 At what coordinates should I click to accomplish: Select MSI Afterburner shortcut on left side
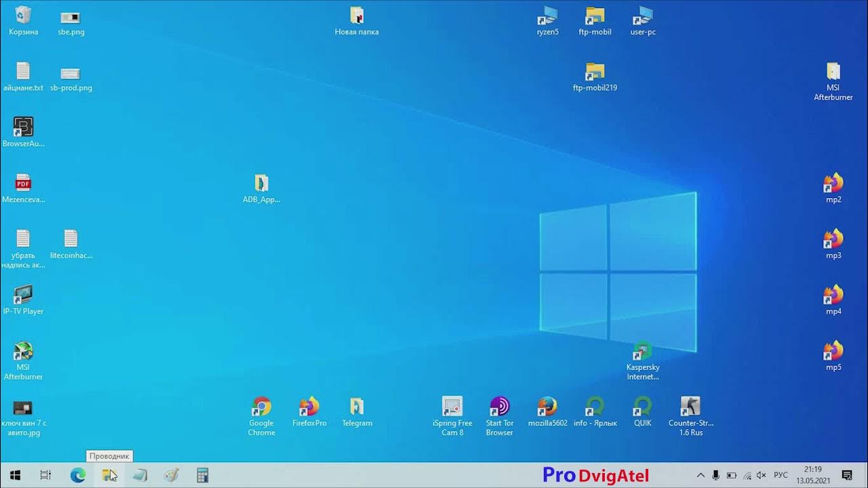(x=23, y=361)
